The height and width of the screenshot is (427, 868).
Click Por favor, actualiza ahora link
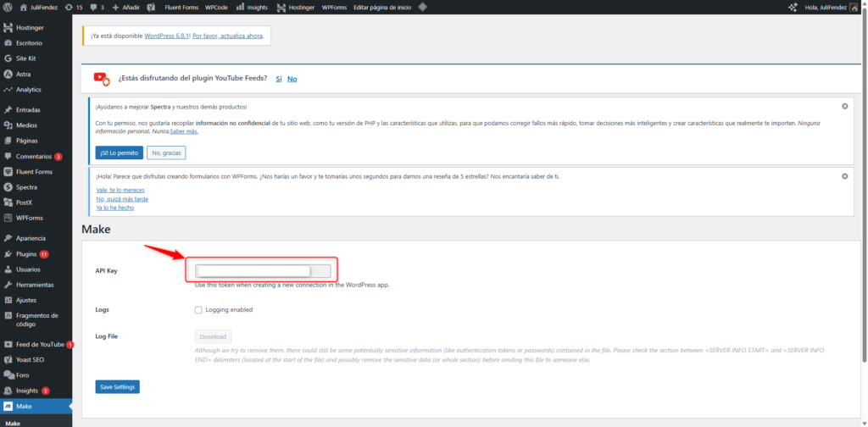coord(227,36)
